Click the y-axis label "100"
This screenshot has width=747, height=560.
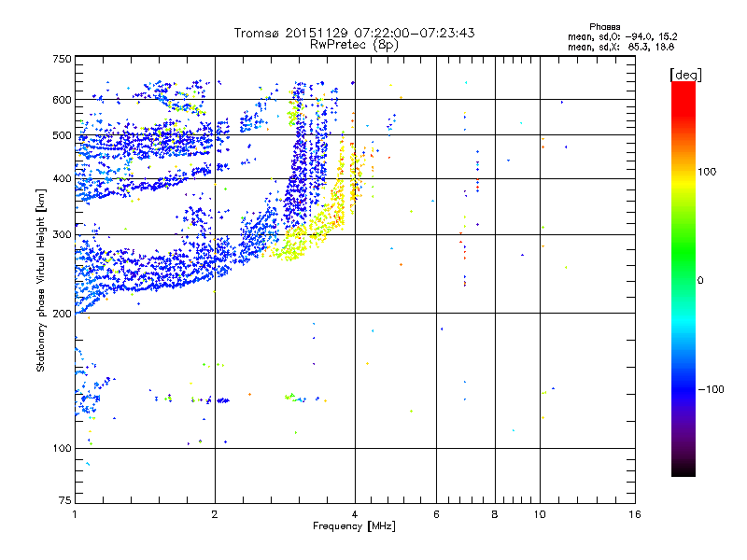[62, 448]
